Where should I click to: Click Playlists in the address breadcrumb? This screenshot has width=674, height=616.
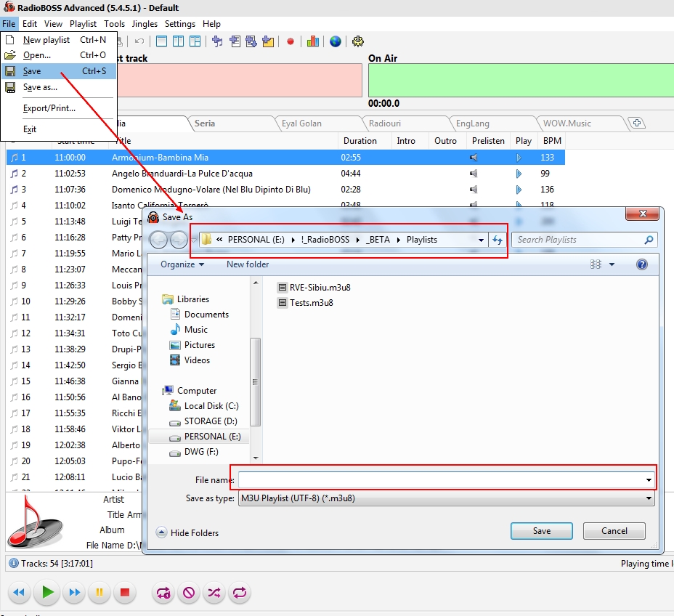click(x=422, y=240)
